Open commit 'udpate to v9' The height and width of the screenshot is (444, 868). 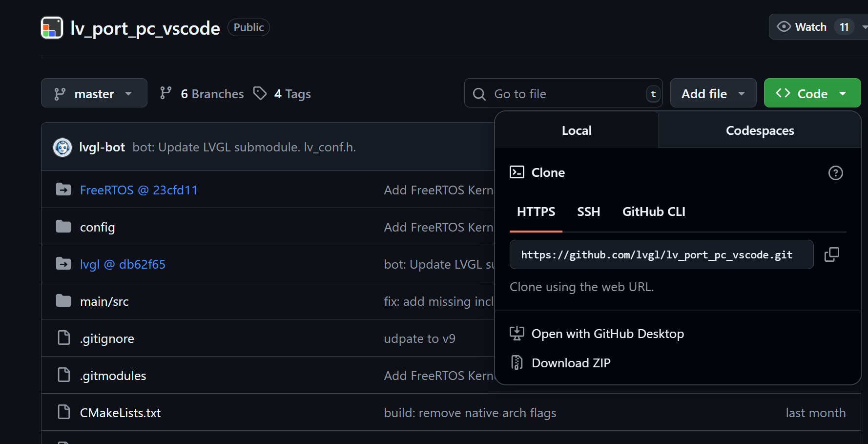419,338
